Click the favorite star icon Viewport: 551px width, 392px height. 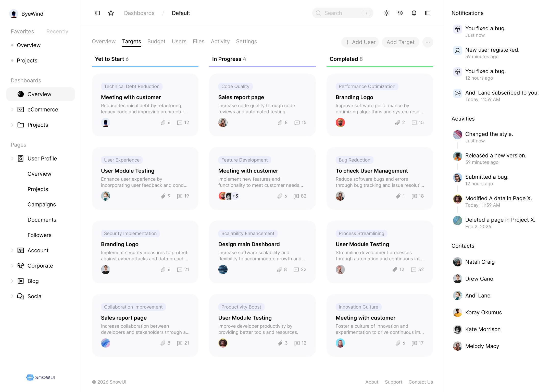pyautogui.click(x=111, y=13)
